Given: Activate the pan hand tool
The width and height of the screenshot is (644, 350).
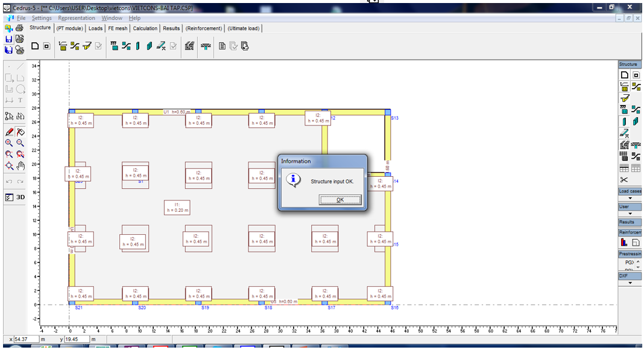Looking at the screenshot, I should (20, 165).
